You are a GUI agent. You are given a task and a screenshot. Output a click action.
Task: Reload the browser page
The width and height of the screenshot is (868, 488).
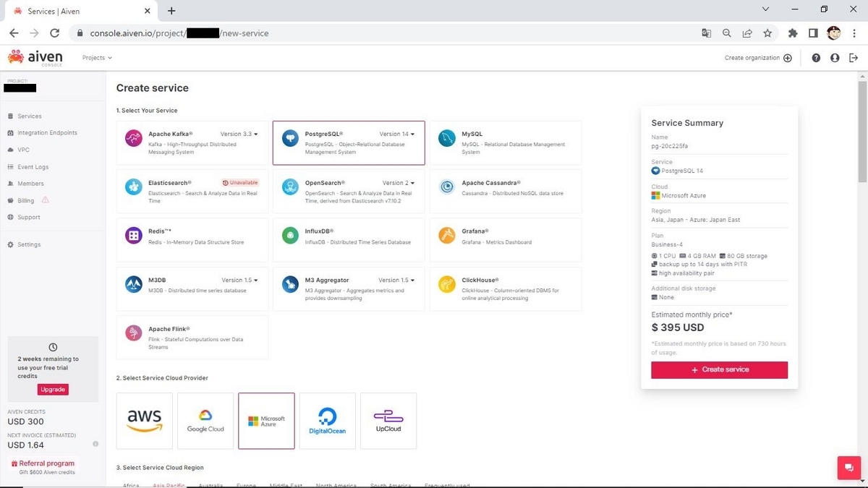click(55, 33)
